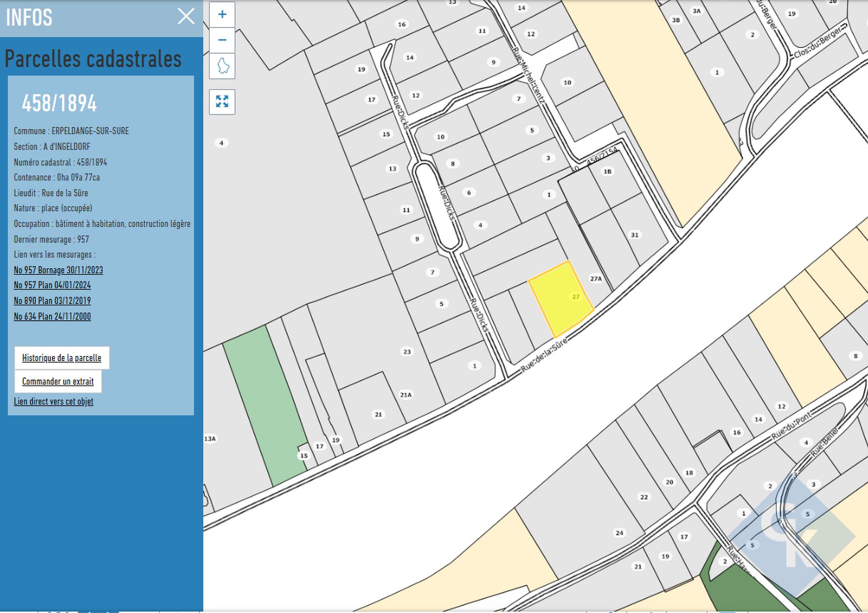The image size is (868, 613).
Task: Toggle fullscreen map mode icon
Action: coord(222,101)
